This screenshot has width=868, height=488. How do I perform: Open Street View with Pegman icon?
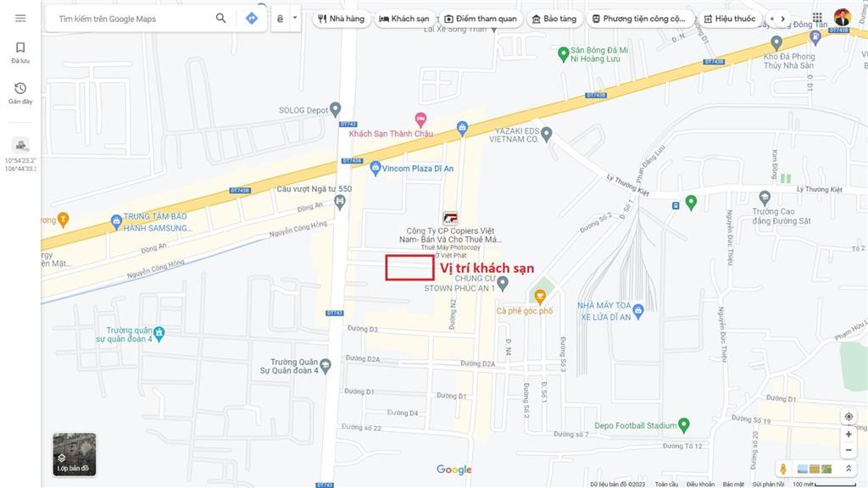click(x=783, y=469)
